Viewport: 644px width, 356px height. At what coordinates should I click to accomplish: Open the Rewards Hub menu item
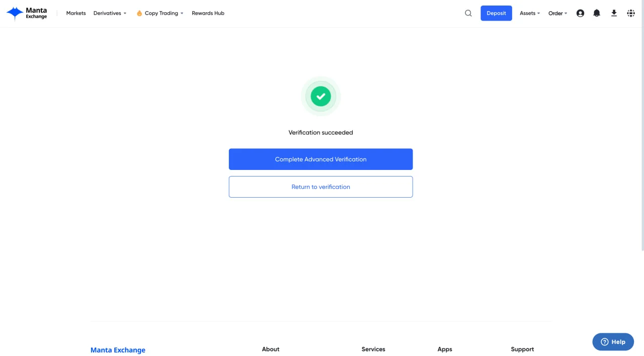(x=208, y=13)
